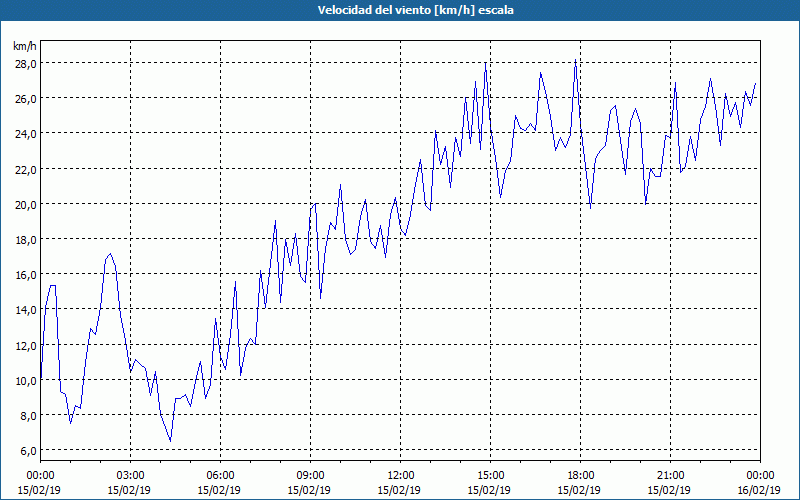Screen dimensions: 800x500
Task: Click the 03:00 time axis label
Action: [x=130, y=476]
